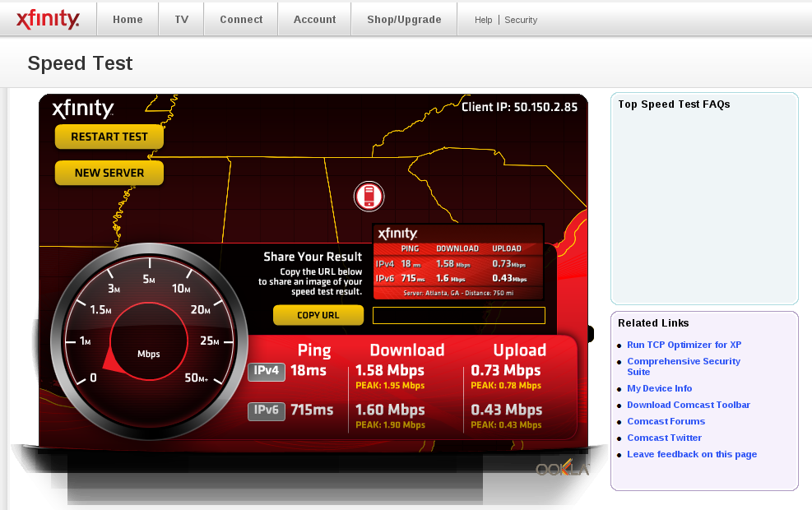Click the speedometer gauge dial
Image resolution: width=812 pixels, height=510 pixels.
click(148, 345)
